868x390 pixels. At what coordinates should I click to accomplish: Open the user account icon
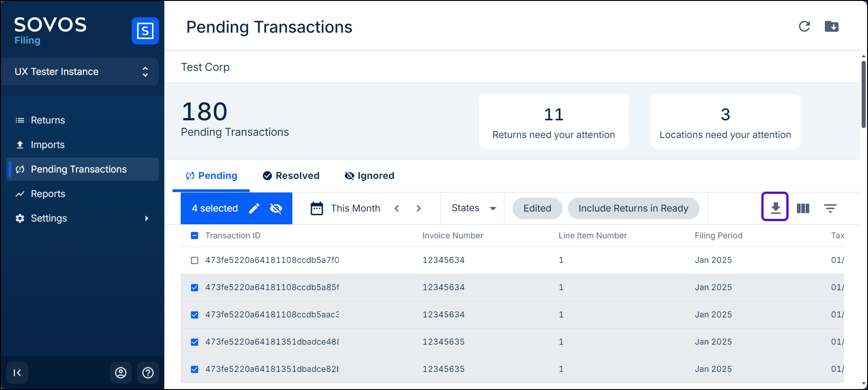121,373
